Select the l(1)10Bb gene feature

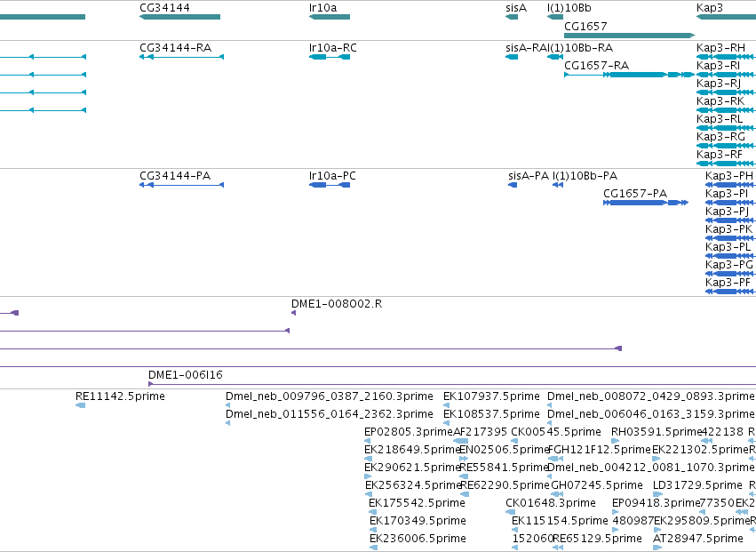[x=555, y=17]
